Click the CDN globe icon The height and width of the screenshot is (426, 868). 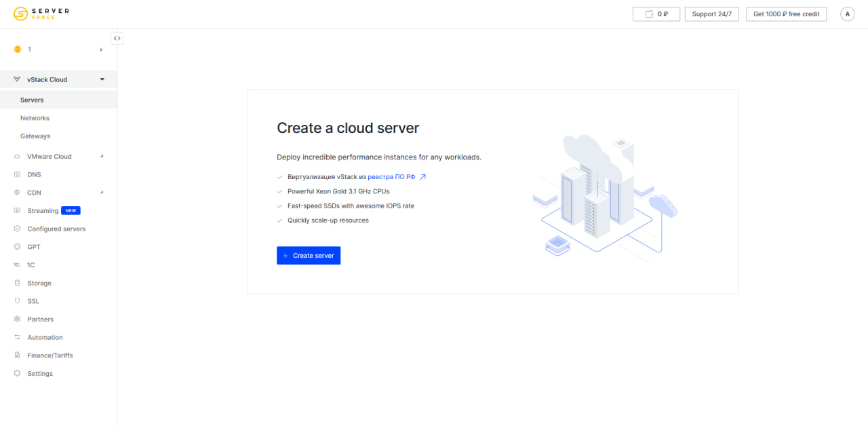[x=18, y=193]
